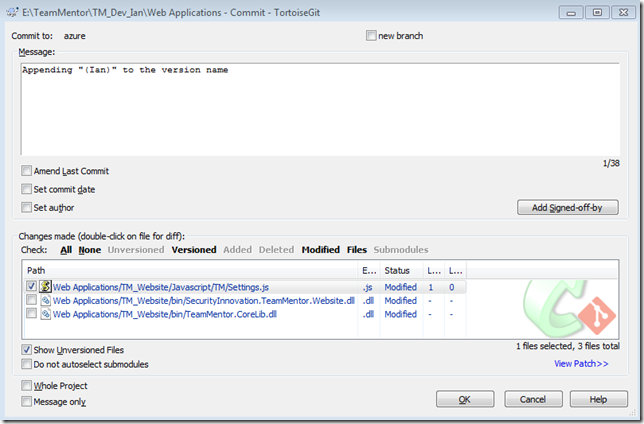Viewport: 644px width, 424px height.
Task: Close the TortoiseGit Commit window
Action: tap(623, 12)
